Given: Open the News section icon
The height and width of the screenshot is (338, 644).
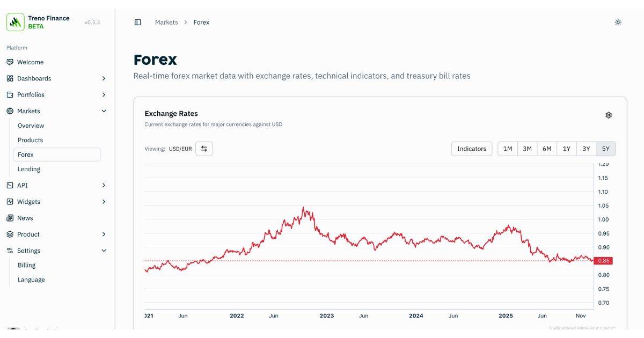Looking at the screenshot, I should (10, 218).
